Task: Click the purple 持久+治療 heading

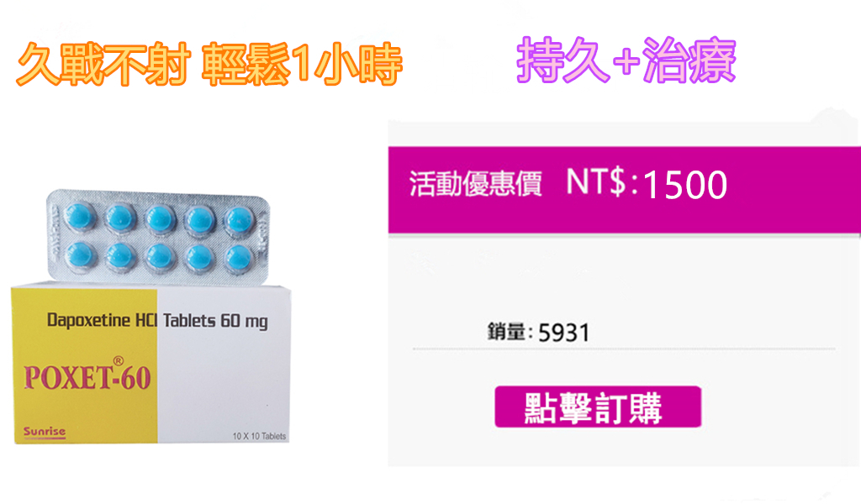Action: point(626,60)
